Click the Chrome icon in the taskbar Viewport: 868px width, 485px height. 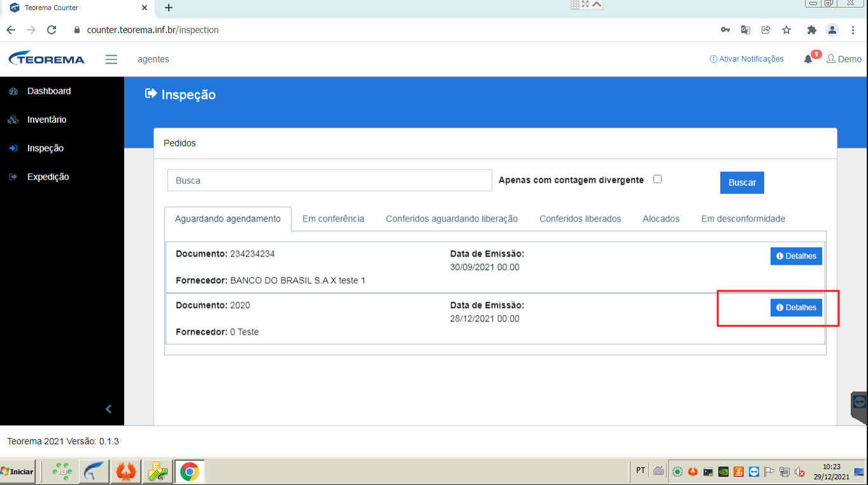(189, 472)
